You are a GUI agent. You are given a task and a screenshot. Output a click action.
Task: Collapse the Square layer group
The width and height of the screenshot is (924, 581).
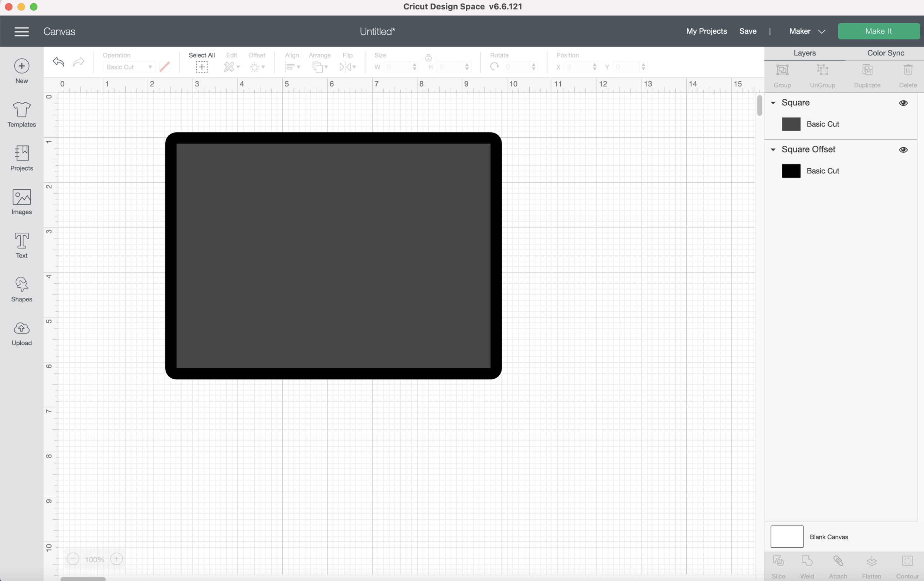point(773,103)
